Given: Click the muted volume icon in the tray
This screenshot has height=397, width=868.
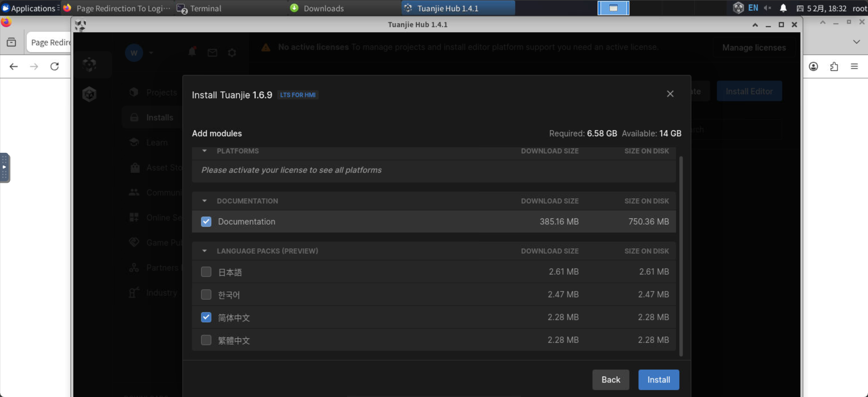Looking at the screenshot, I should [x=768, y=8].
